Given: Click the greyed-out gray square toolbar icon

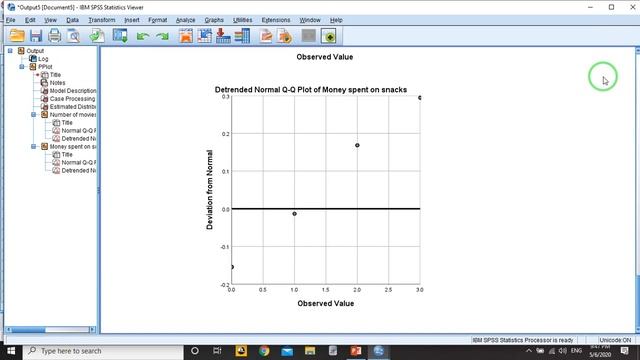Looking at the screenshot, I should click(x=309, y=36).
